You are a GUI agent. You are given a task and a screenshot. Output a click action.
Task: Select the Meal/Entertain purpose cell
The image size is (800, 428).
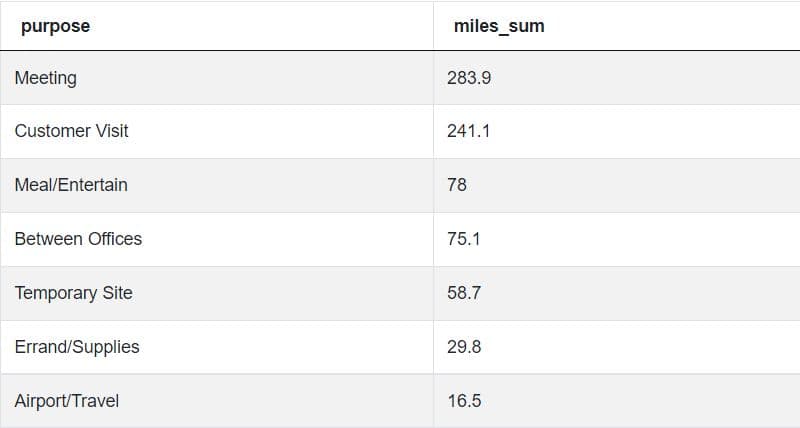tap(71, 185)
